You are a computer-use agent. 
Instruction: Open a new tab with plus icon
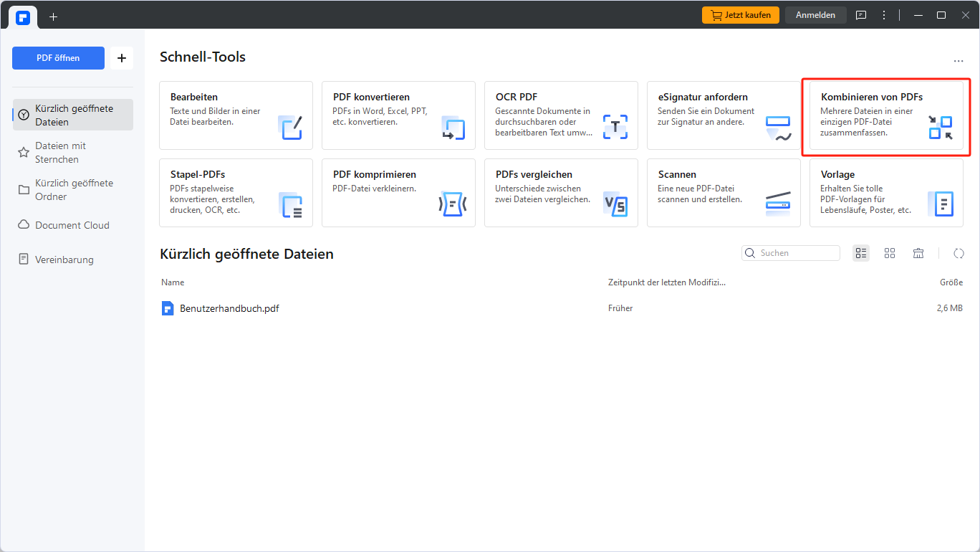pos(53,16)
